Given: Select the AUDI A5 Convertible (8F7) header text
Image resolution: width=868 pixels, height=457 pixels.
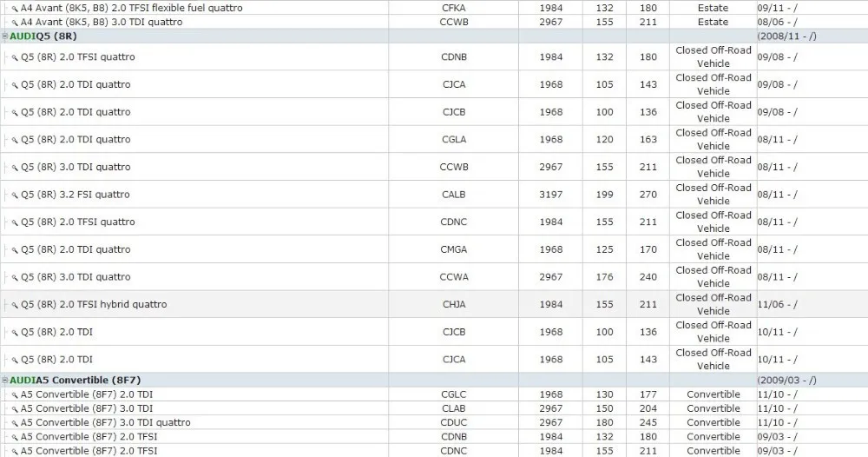Looking at the screenshot, I should (x=76, y=380).
